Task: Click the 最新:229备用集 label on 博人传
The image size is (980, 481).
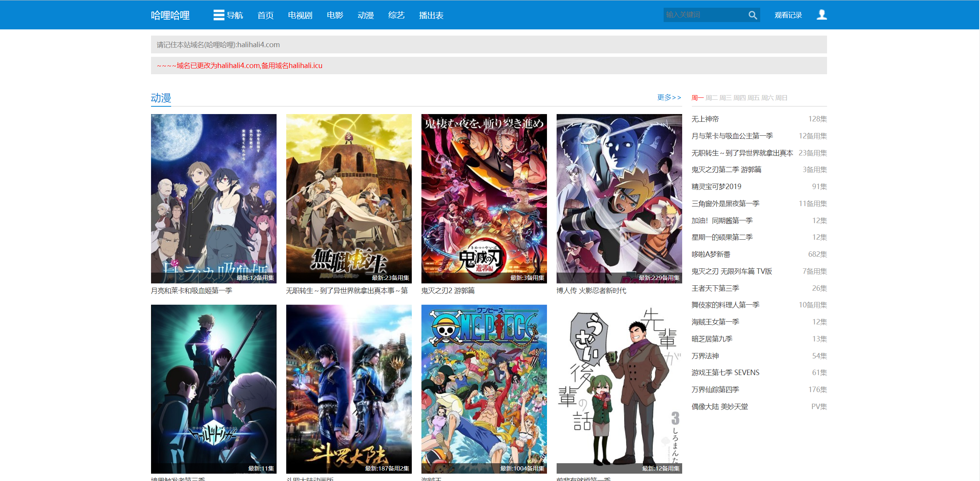Action: [x=659, y=278]
